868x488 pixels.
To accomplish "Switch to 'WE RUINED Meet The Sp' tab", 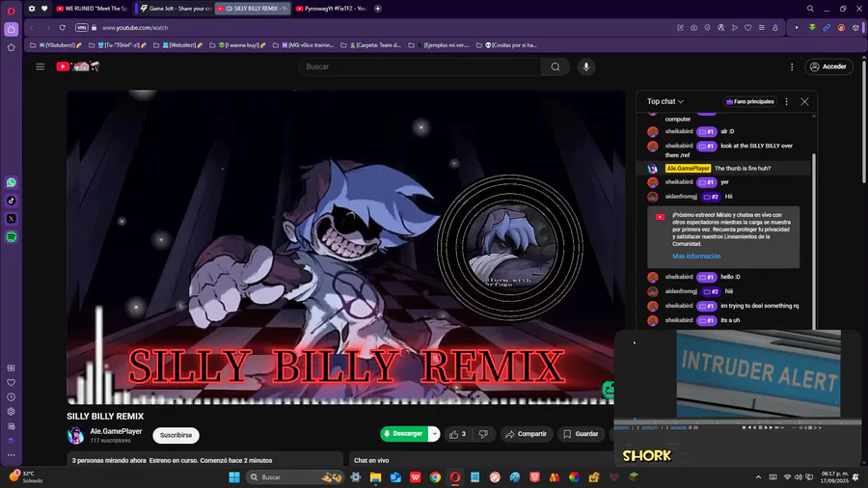I will click(92, 9).
